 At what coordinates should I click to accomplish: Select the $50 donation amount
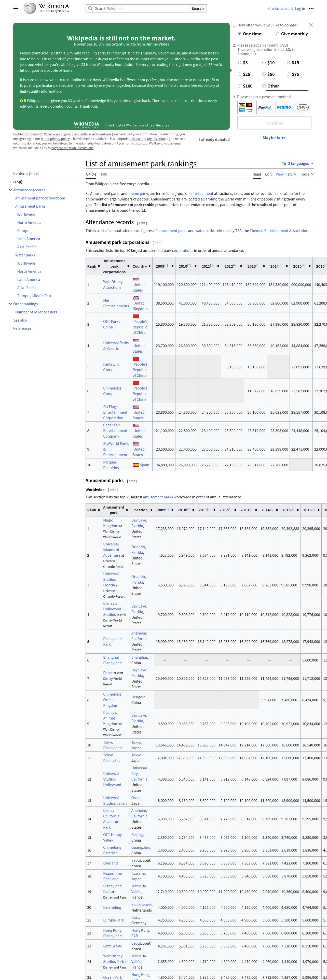coord(264,74)
